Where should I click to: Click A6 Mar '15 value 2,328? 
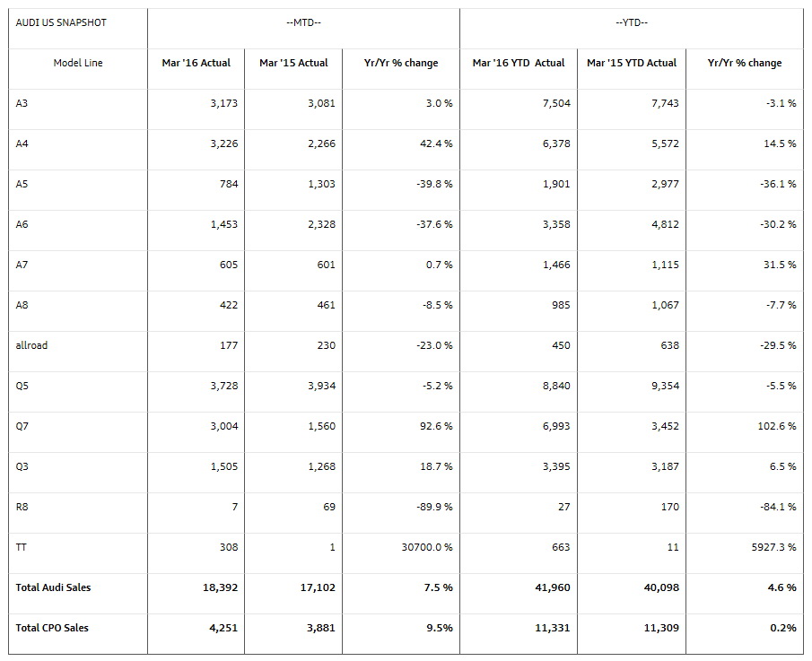[x=320, y=224]
